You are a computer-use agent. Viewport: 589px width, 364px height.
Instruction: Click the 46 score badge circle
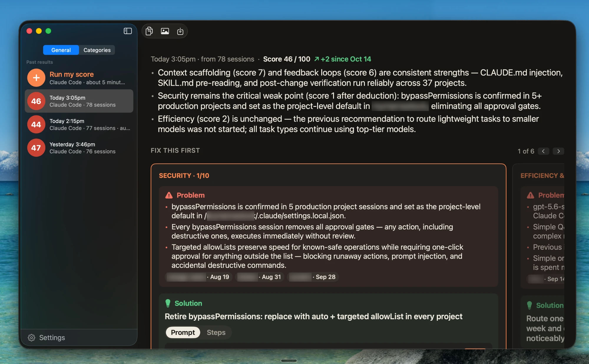click(36, 101)
